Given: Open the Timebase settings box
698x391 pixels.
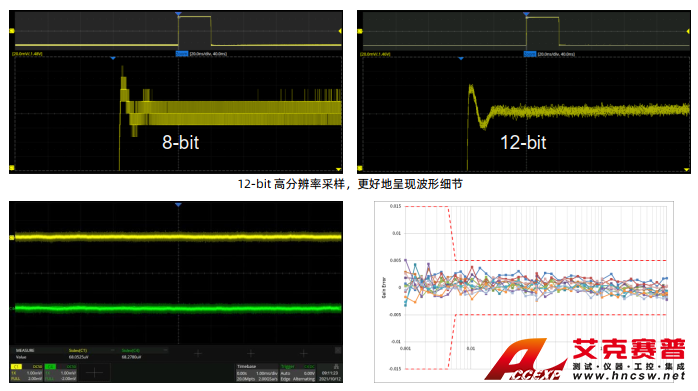Looking at the screenshot, I should [257, 373].
